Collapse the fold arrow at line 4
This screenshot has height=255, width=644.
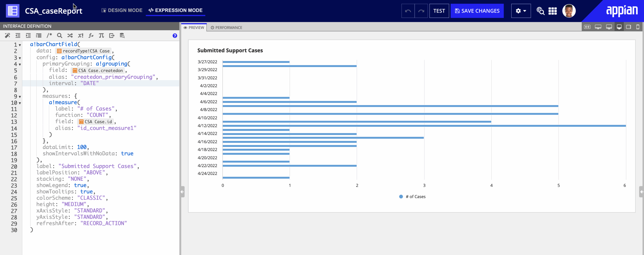(20, 65)
